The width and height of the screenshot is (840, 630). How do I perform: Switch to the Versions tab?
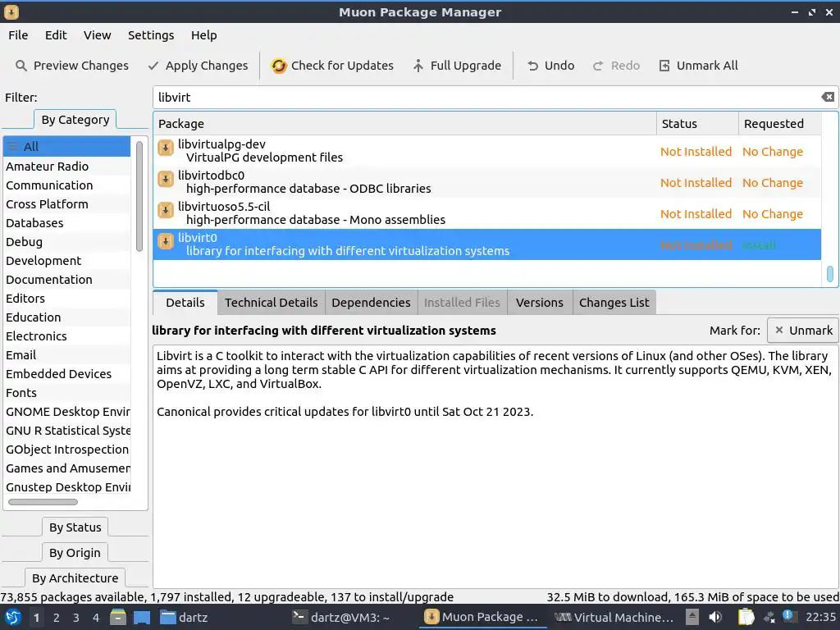[x=540, y=303]
